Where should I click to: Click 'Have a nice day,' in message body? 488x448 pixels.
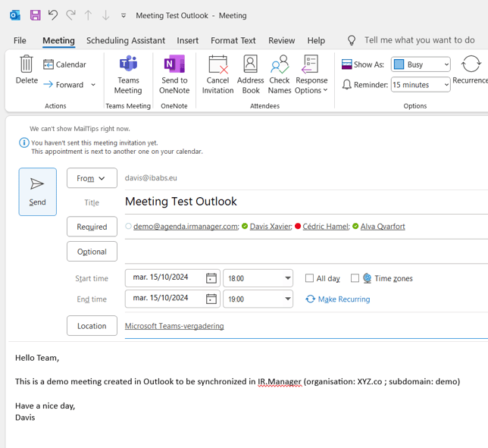[45, 406]
